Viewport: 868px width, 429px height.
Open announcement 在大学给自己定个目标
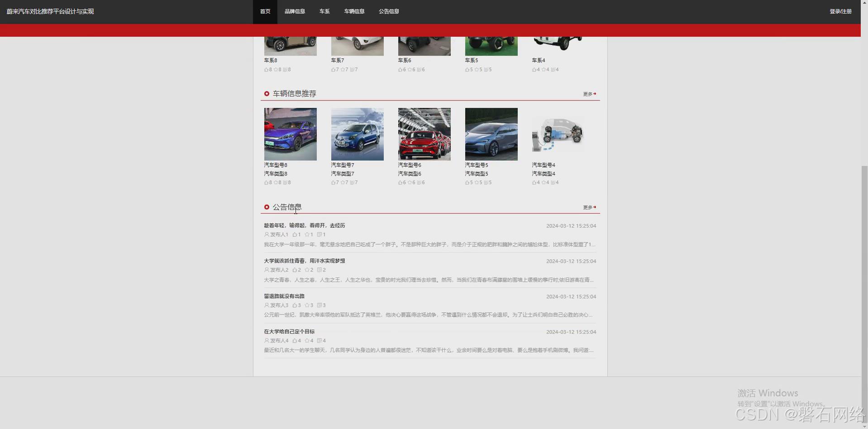point(289,331)
